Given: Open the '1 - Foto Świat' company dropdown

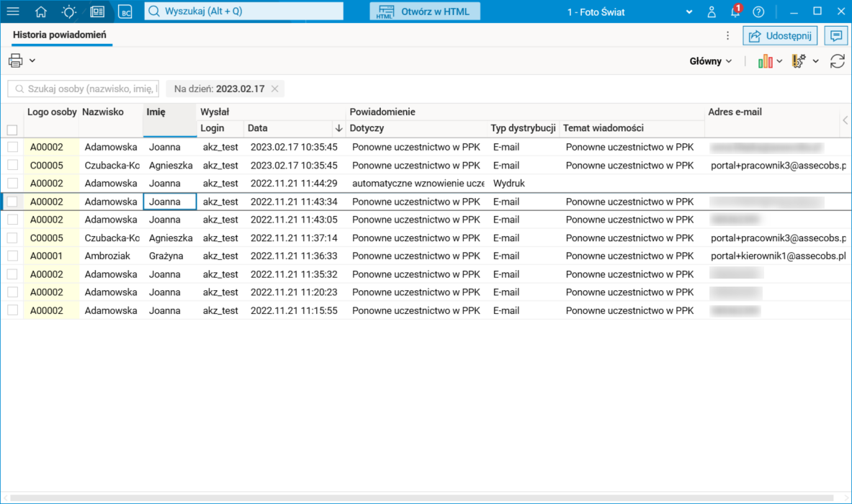Looking at the screenshot, I should click(x=629, y=12).
